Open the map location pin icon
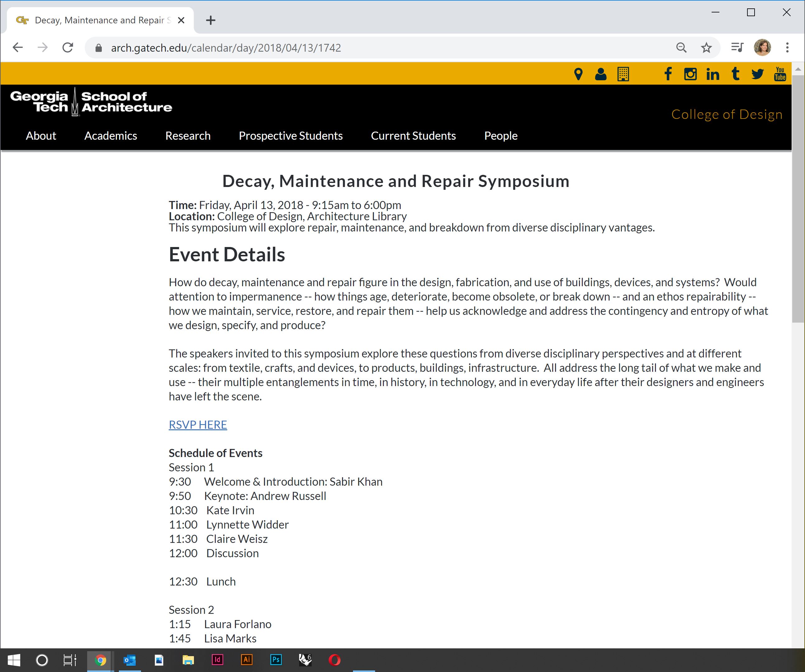805x672 pixels. [x=578, y=74]
